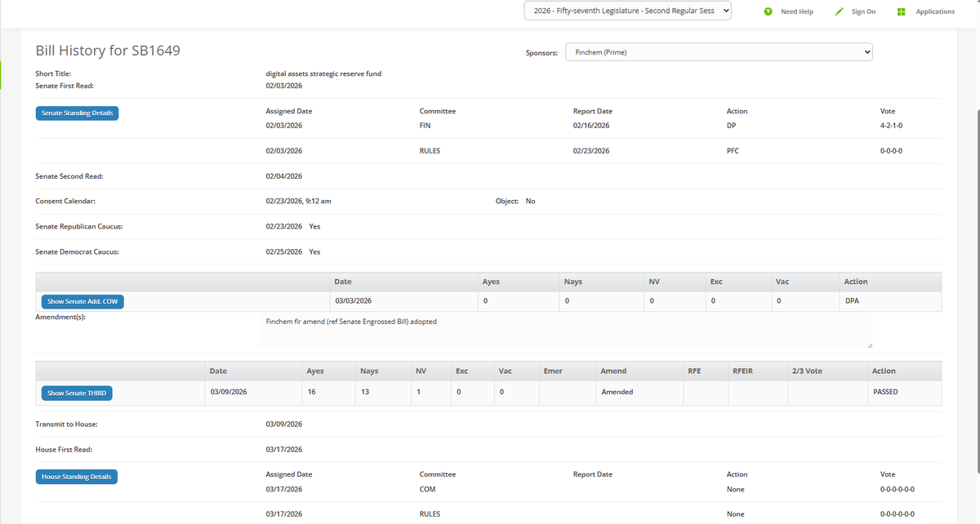Click the report date 02/16/2026
980x524 pixels.
591,126
